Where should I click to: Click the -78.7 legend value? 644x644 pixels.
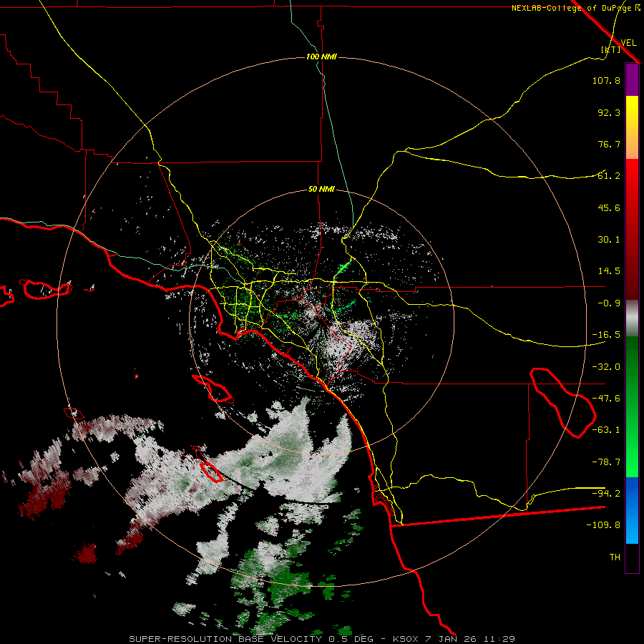(606, 462)
